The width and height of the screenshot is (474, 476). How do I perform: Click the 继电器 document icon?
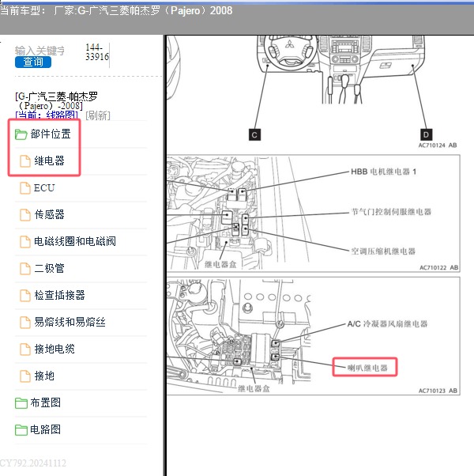(x=25, y=161)
